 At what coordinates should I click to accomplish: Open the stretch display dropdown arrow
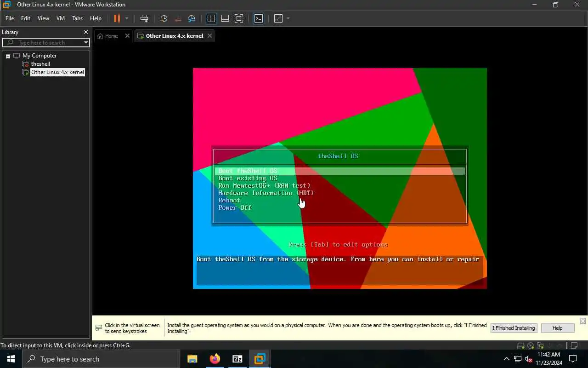coord(288,18)
